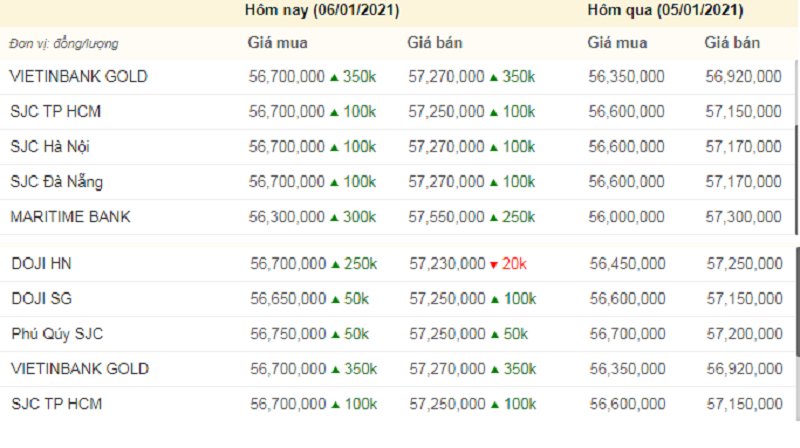Click green up arrow beside DOJI SG 50k
The image size is (800, 448).
pos(335,300)
